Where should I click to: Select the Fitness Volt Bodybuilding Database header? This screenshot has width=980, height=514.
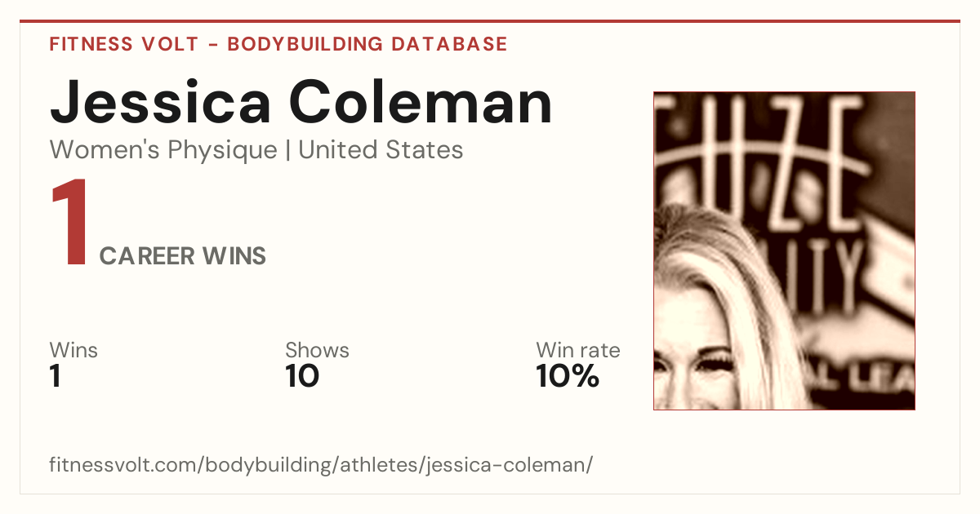click(x=278, y=44)
